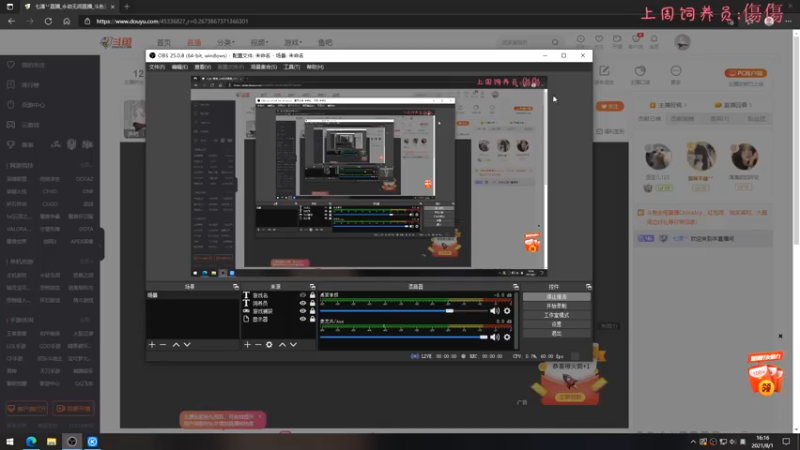
Task: Toggle the lock on the second text source
Action: pos(312,303)
